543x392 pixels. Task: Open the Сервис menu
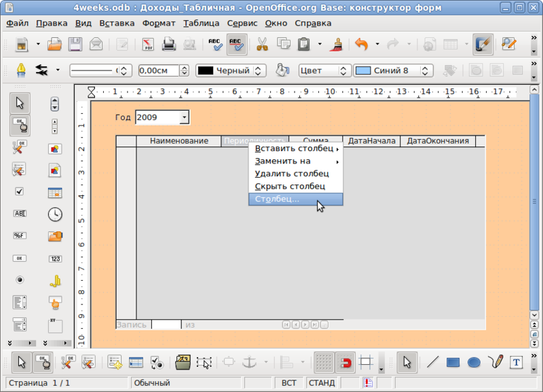point(242,23)
